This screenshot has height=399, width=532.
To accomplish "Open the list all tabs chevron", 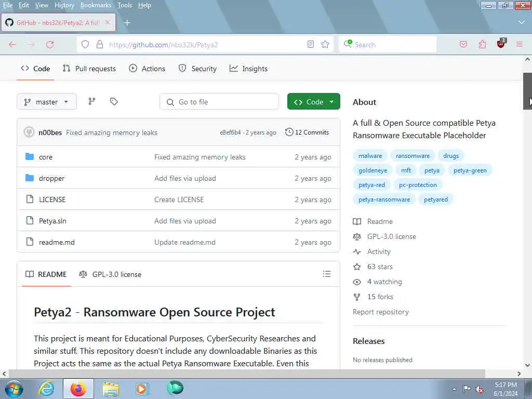I will click(x=522, y=22).
